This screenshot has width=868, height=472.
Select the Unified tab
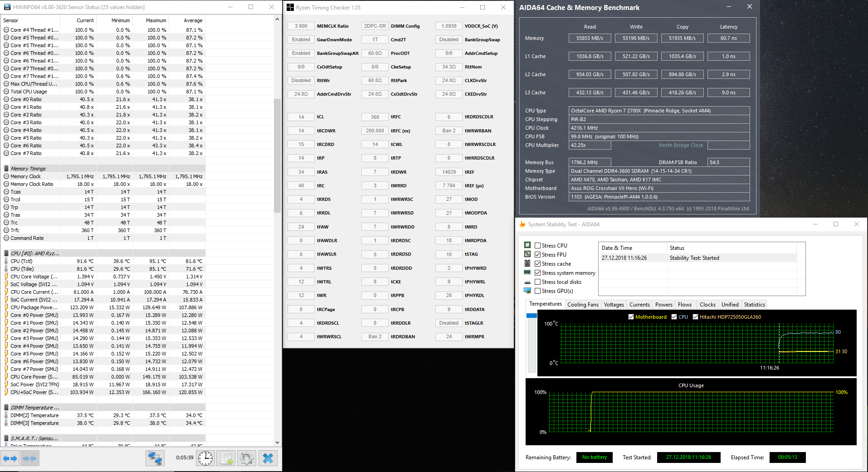tap(730, 305)
